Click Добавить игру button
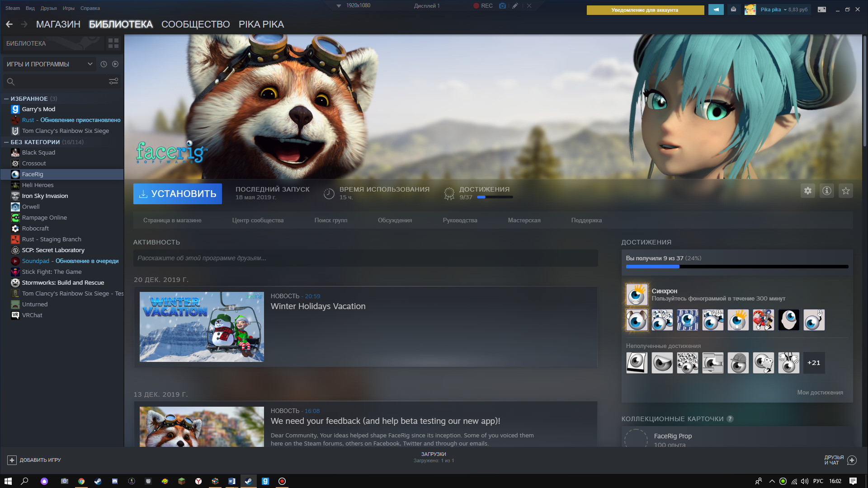The height and width of the screenshot is (488, 868). click(x=34, y=460)
